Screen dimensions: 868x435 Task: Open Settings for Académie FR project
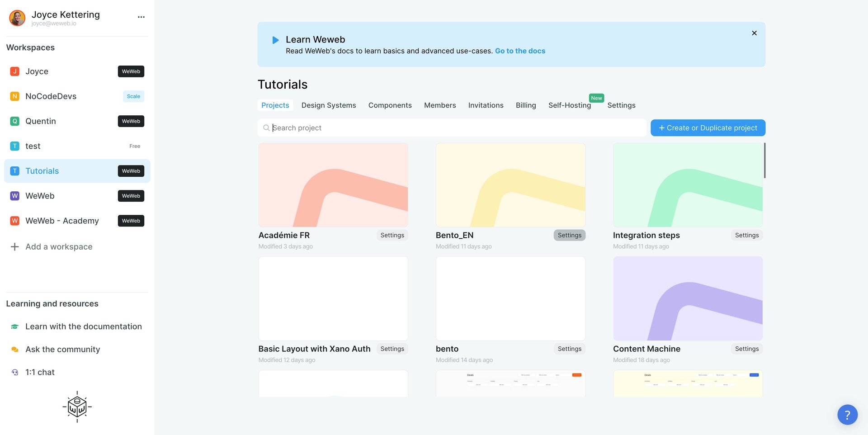tap(392, 235)
